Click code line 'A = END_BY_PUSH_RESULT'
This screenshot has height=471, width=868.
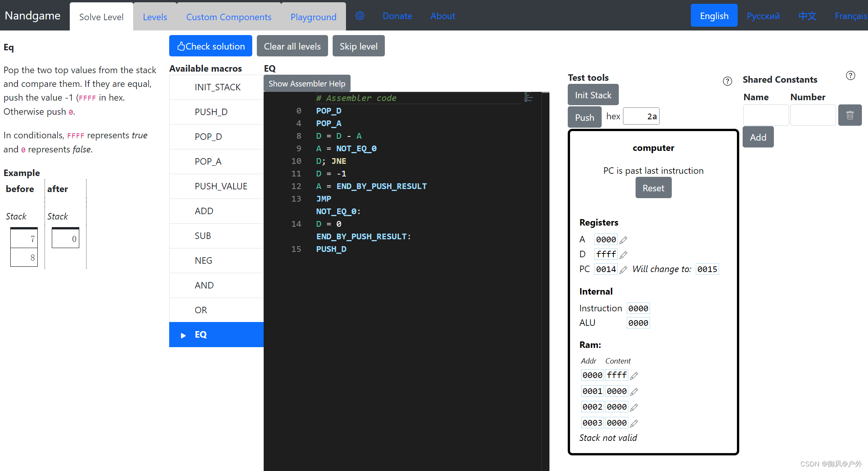371,186
